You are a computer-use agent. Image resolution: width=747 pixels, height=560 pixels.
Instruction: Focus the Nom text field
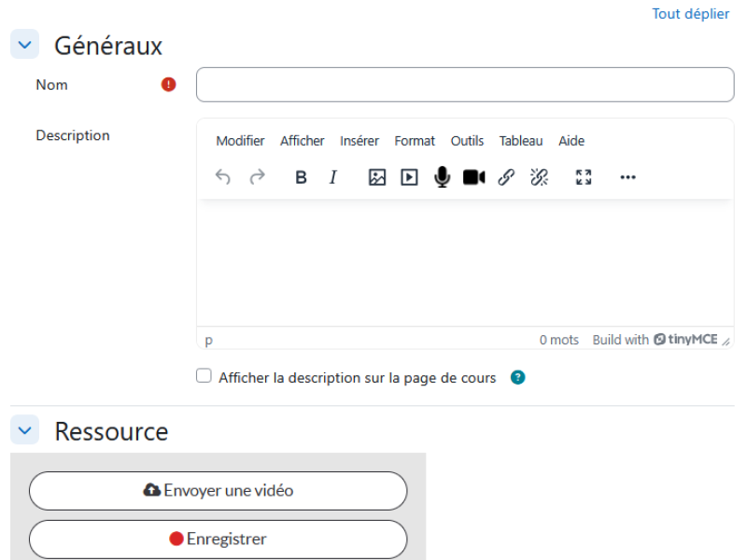tap(465, 85)
